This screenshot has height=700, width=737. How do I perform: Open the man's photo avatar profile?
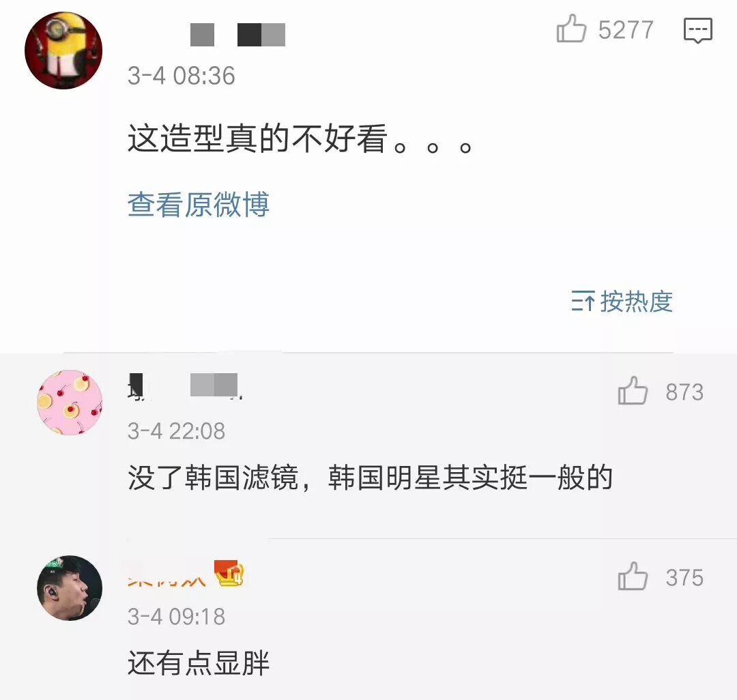click(70, 588)
